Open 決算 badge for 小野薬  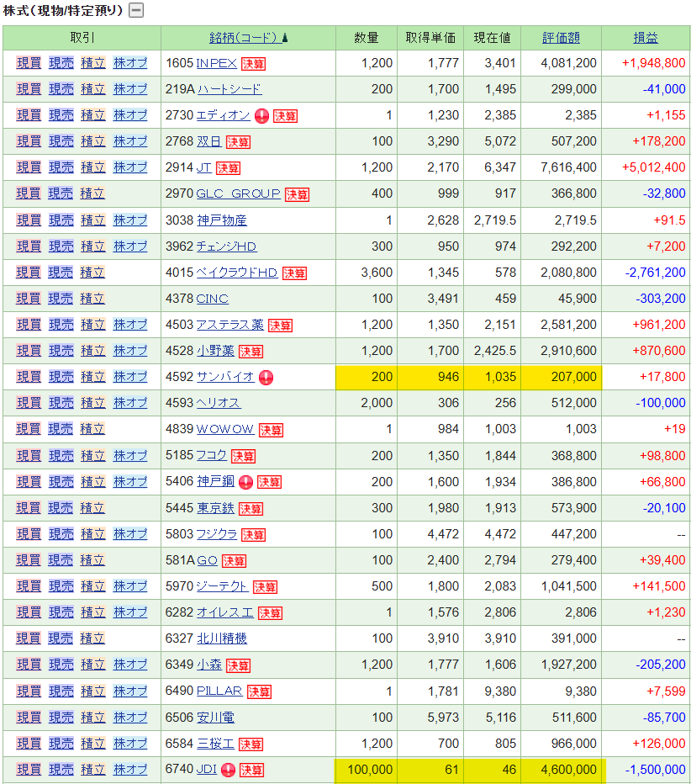click(251, 352)
